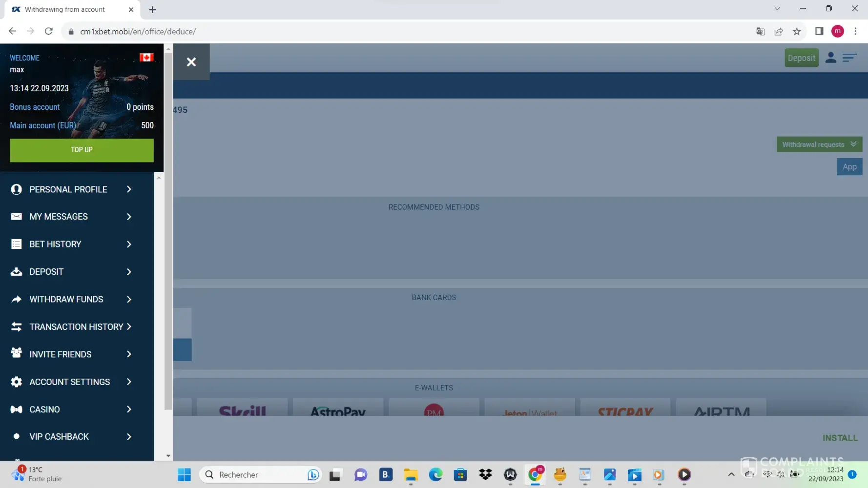Screen dimensions: 868x488
Task: Click the Google Translate icon in address bar
Action: click(x=760, y=32)
